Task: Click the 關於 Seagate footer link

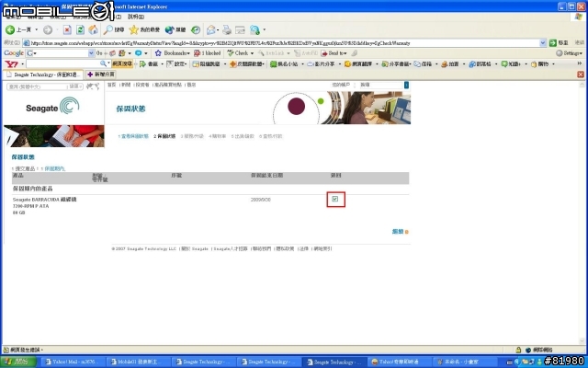Action: 195,248
